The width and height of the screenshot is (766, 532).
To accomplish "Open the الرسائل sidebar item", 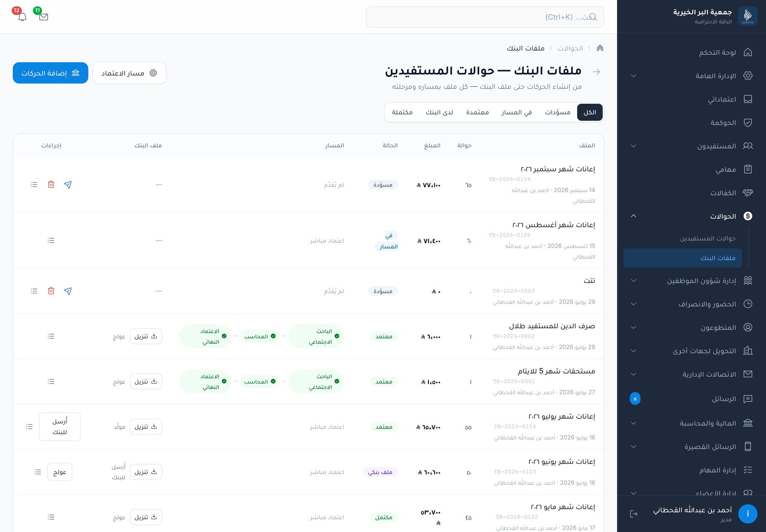I will coord(689,399).
